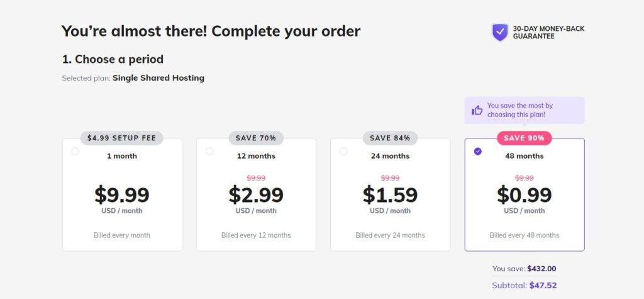The image size is (644, 299).
Task: Click the 30-Day Money-Back Guarantee text
Action: point(548,33)
